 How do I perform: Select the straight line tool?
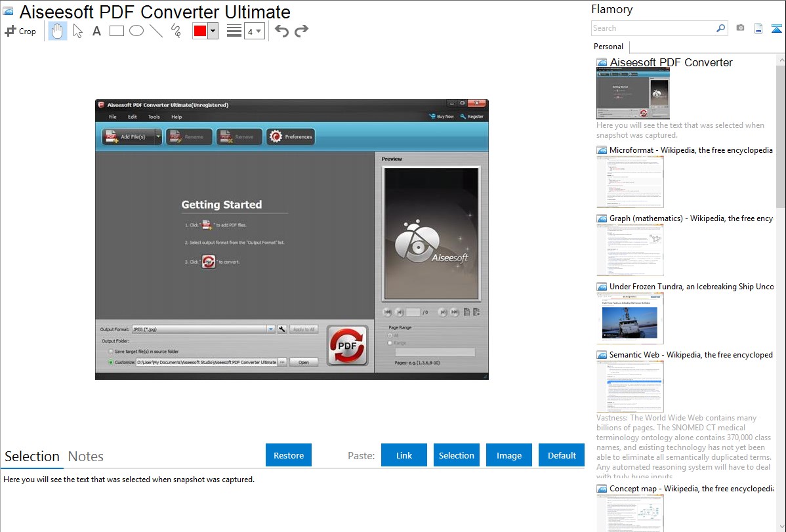tap(156, 31)
